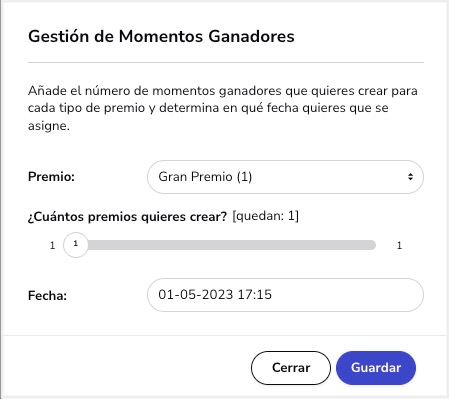Click the slider maximum value label

[x=399, y=246]
